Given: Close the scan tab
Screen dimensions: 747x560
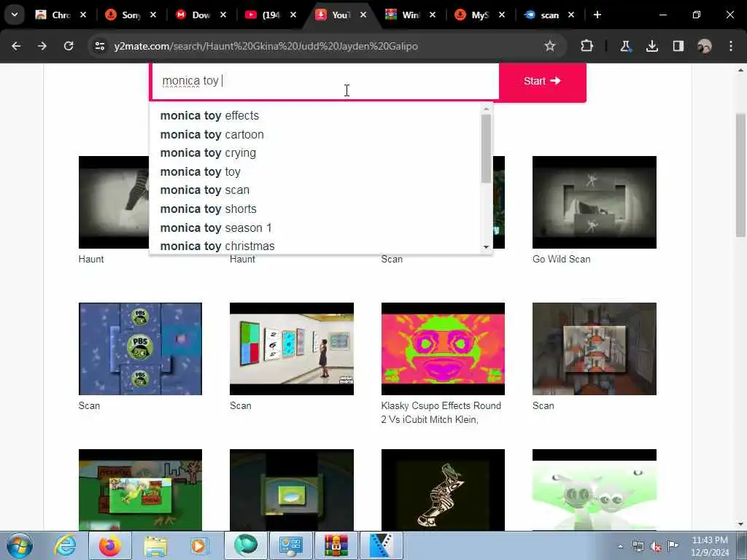Looking at the screenshot, I should click(x=571, y=15).
